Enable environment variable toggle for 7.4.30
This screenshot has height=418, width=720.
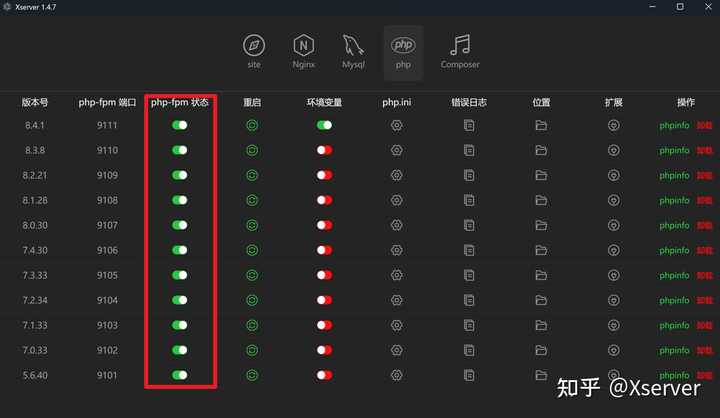click(x=324, y=250)
